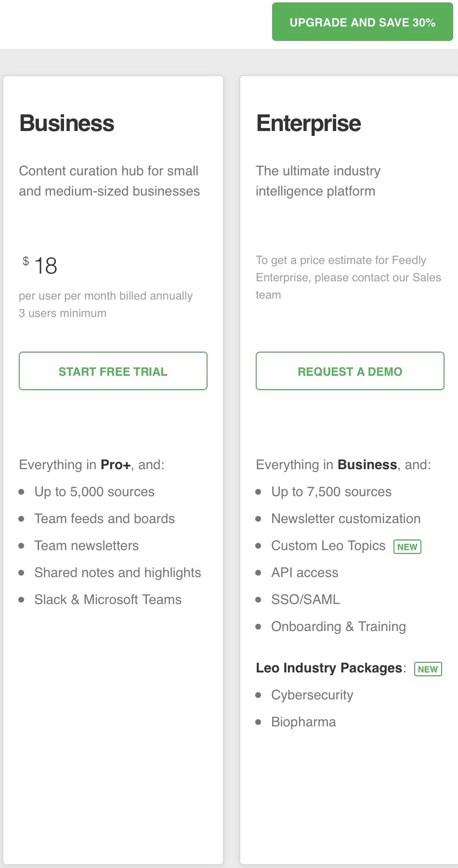Click the 'Up to 7,500 sources' feature
The height and width of the screenshot is (868, 458).
[331, 492]
